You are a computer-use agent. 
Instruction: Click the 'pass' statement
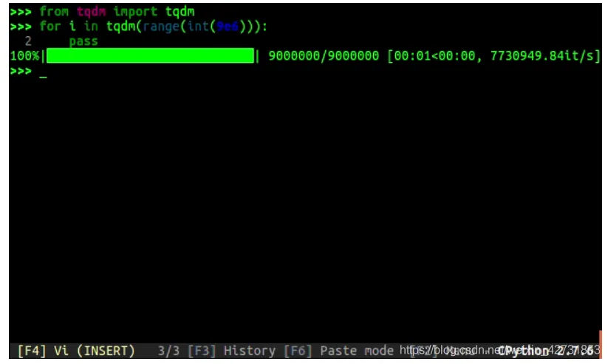tap(83, 41)
